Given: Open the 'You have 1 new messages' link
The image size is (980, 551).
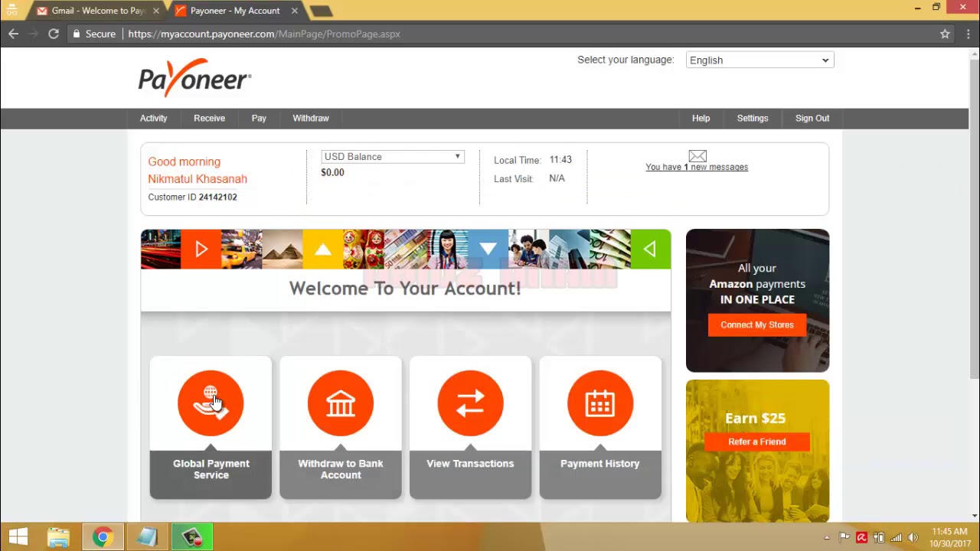Looking at the screenshot, I should pos(697,167).
